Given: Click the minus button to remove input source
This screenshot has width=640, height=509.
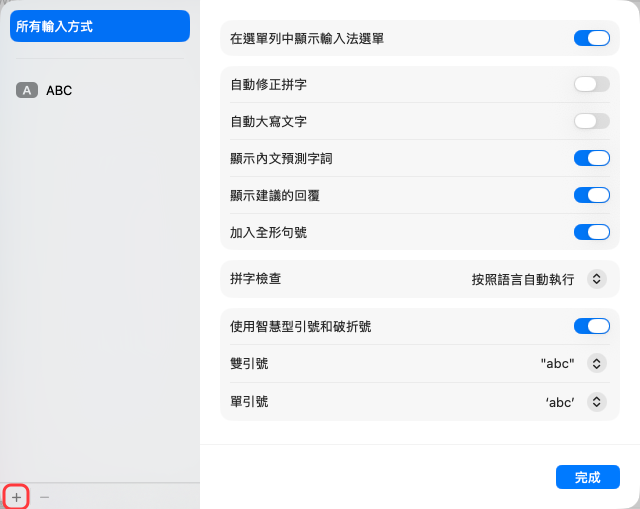Looking at the screenshot, I should point(44,497).
